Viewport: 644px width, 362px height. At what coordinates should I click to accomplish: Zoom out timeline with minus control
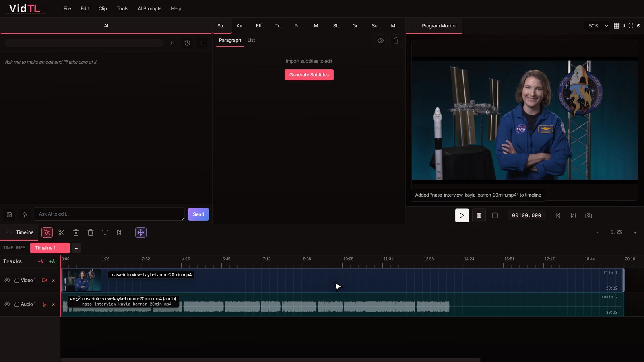[597, 232]
